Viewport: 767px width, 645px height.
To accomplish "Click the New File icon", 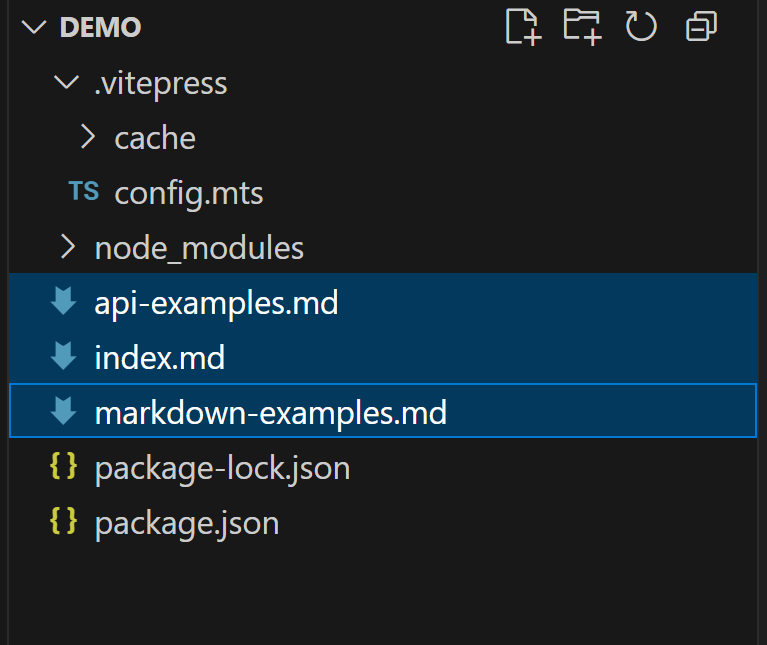I will point(523,27).
